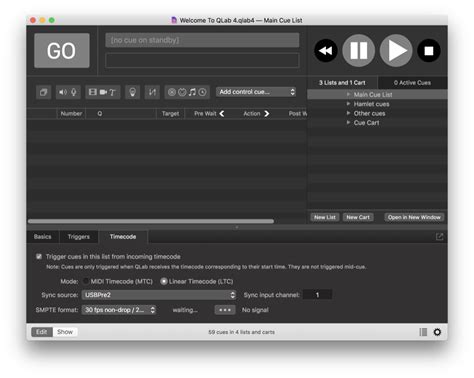Expand the Hamlet cues triangle
The image size is (474, 378).
[348, 104]
